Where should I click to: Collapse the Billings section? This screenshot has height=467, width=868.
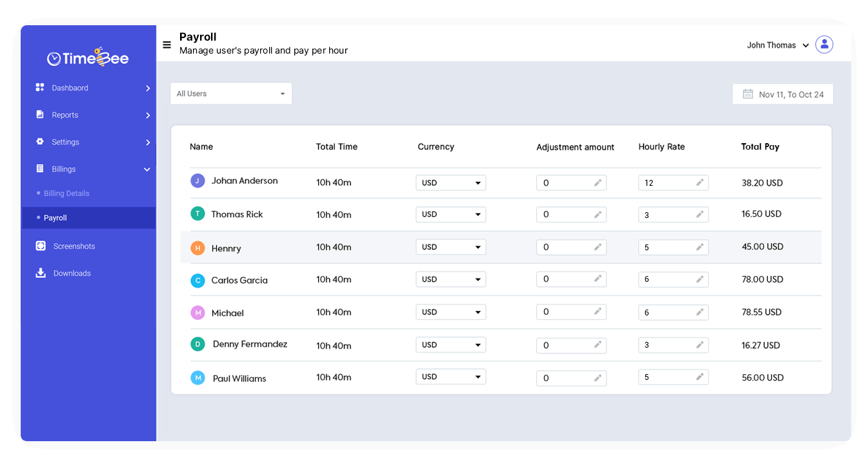tap(147, 169)
